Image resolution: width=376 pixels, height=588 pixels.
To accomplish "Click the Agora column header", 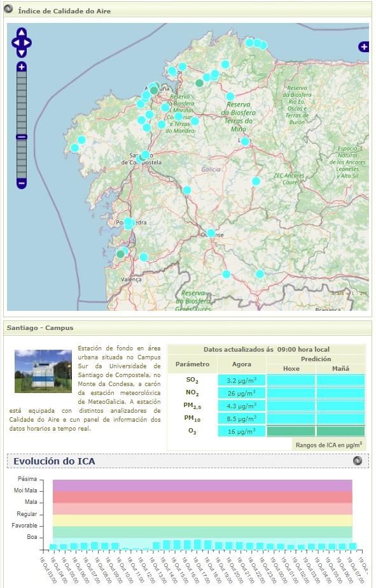I will [242, 364].
